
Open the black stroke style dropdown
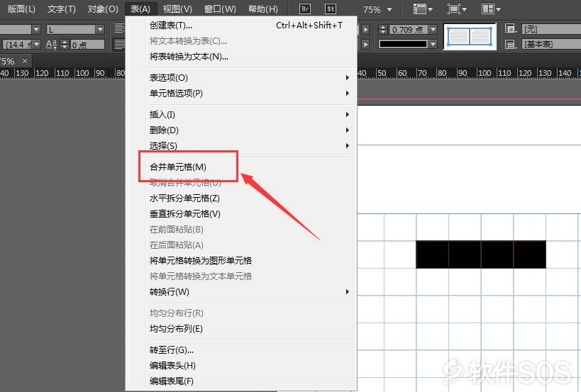point(433,45)
